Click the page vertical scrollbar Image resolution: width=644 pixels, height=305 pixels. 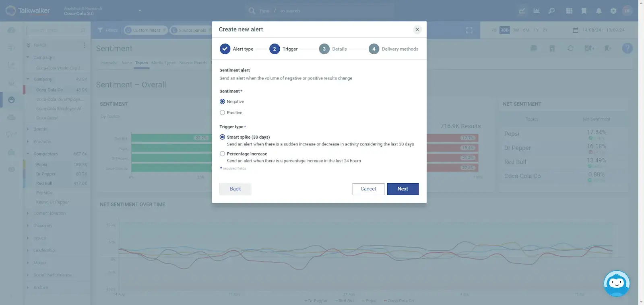click(x=641, y=153)
